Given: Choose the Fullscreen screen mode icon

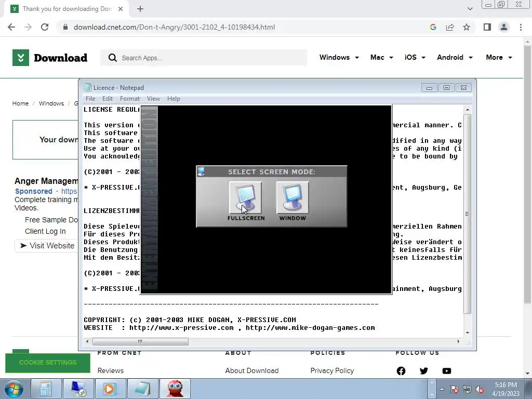Looking at the screenshot, I should click(245, 197).
